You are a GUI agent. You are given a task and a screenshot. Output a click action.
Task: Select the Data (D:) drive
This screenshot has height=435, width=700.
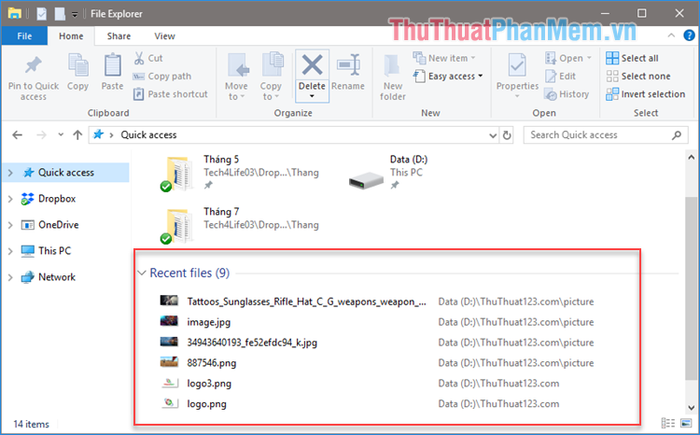pos(388,172)
